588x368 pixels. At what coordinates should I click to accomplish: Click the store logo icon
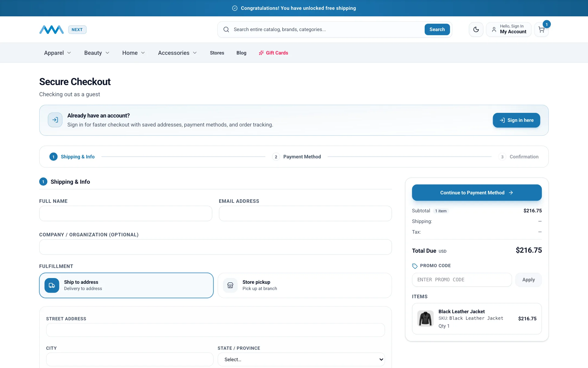click(x=51, y=29)
